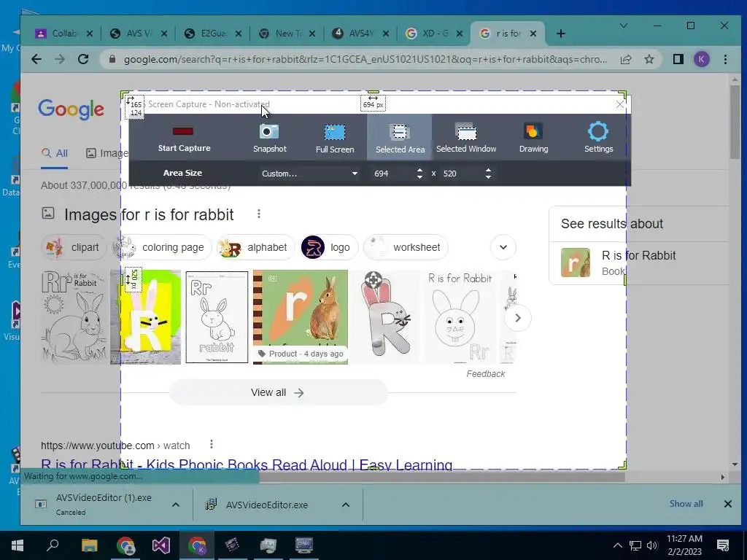Open the Chrome profile avatar K
This screenshot has width=747, height=560.
point(701,59)
